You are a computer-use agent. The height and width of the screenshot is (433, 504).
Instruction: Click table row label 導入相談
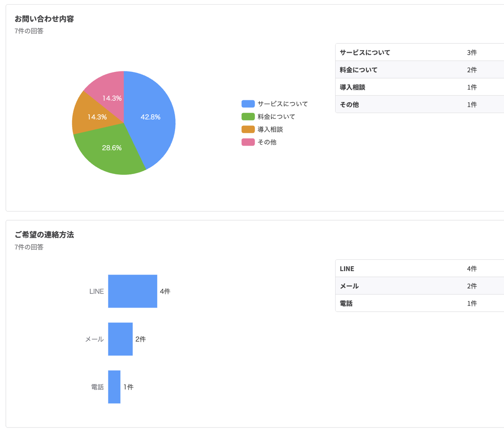point(352,87)
